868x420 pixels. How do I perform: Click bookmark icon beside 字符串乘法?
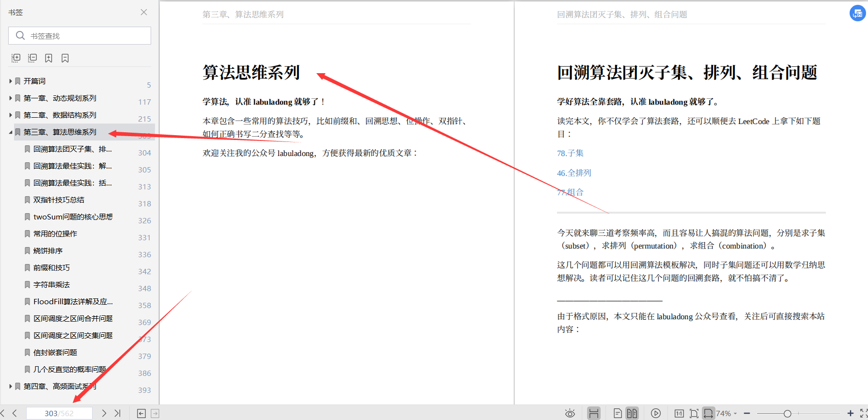tap(28, 284)
